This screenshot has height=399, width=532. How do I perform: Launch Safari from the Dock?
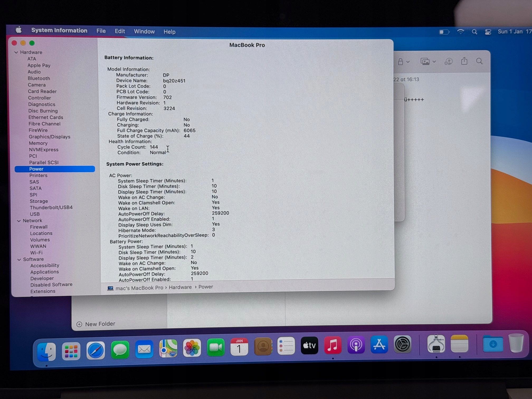pyautogui.click(x=95, y=351)
